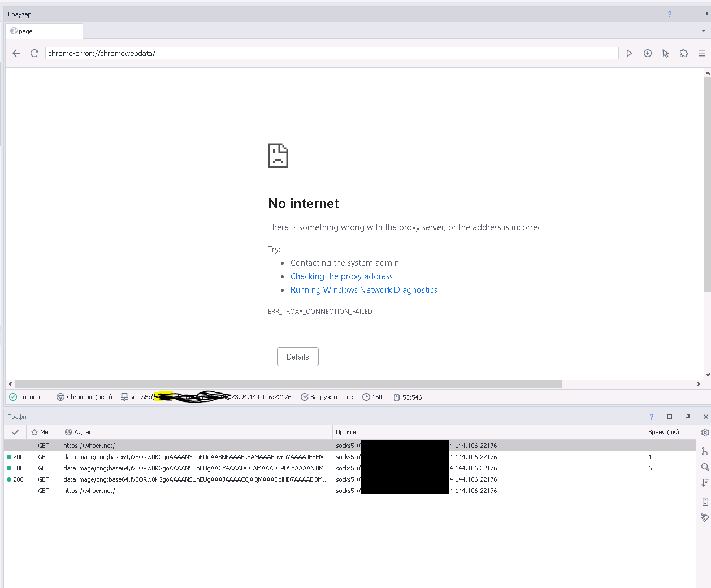
Task: Open the puzzle-piece extensions icon
Action: 684,53
